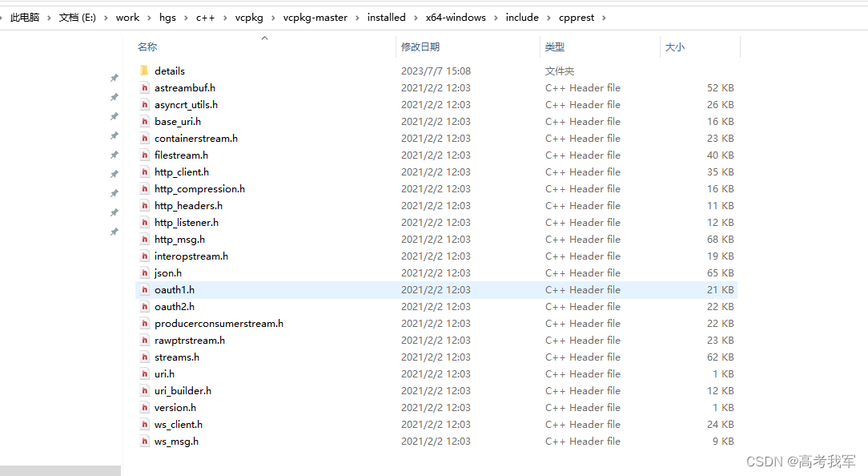Click the horizontal scrollbar in navigation pane

click(60, 470)
